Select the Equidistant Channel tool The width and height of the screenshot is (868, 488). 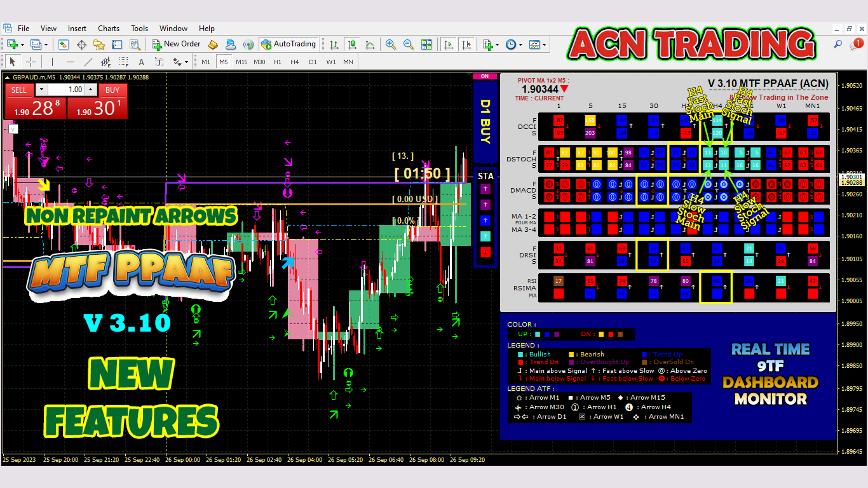[x=105, y=62]
